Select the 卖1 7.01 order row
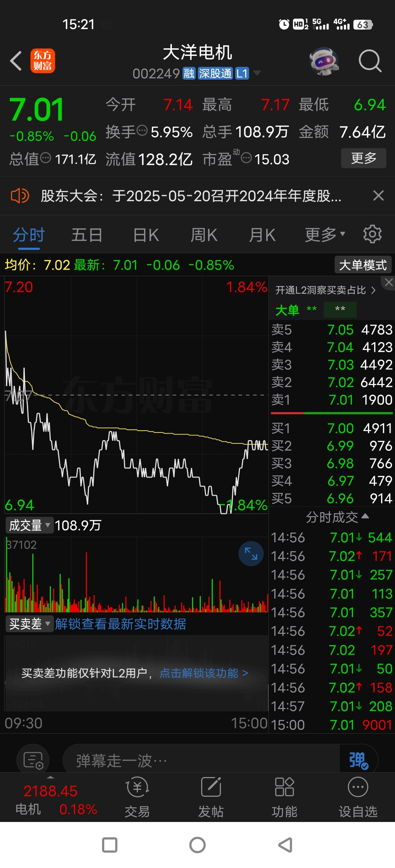This screenshot has width=395, height=868. point(332,400)
